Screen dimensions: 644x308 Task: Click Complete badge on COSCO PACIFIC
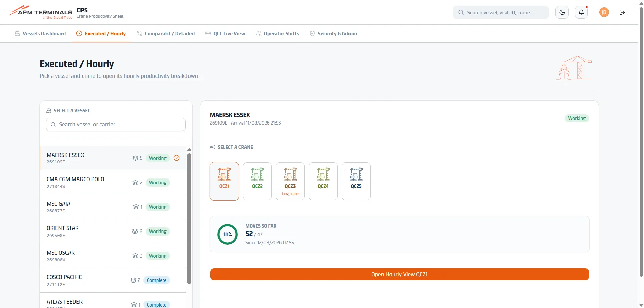pyautogui.click(x=157, y=280)
